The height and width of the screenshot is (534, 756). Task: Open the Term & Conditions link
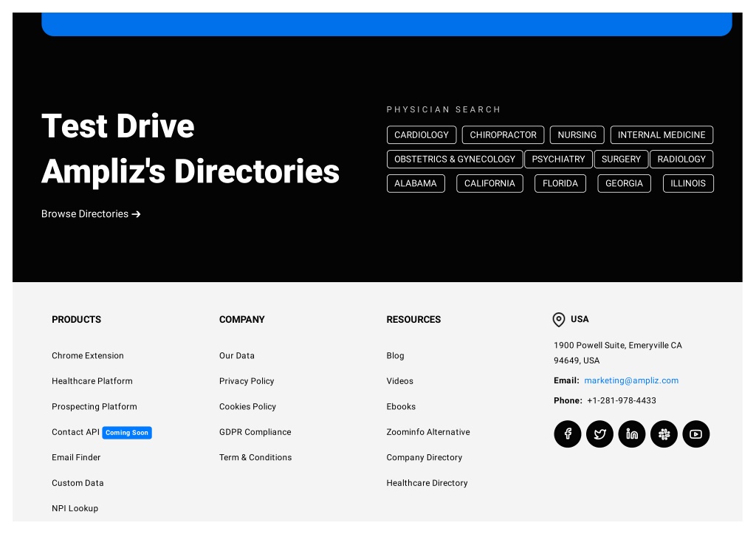(255, 457)
